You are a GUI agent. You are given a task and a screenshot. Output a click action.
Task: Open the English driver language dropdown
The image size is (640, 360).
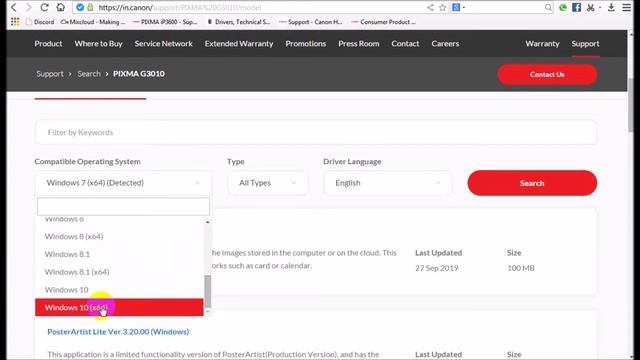[x=388, y=183]
